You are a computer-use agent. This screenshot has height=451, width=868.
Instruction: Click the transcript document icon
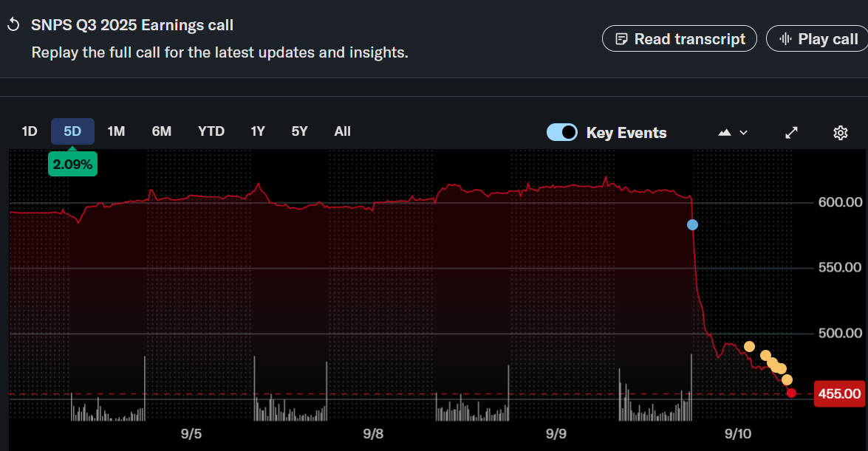622,38
